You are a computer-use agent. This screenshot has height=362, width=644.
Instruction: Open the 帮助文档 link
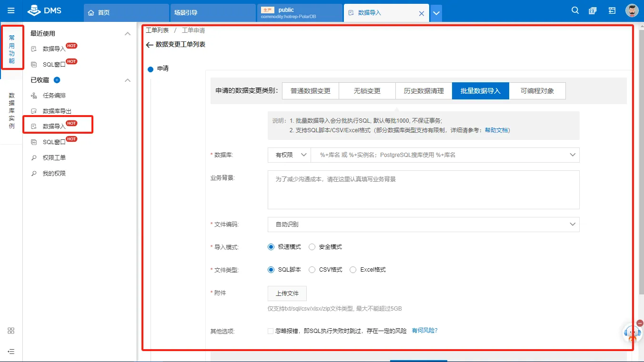pyautogui.click(x=497, y=130)
